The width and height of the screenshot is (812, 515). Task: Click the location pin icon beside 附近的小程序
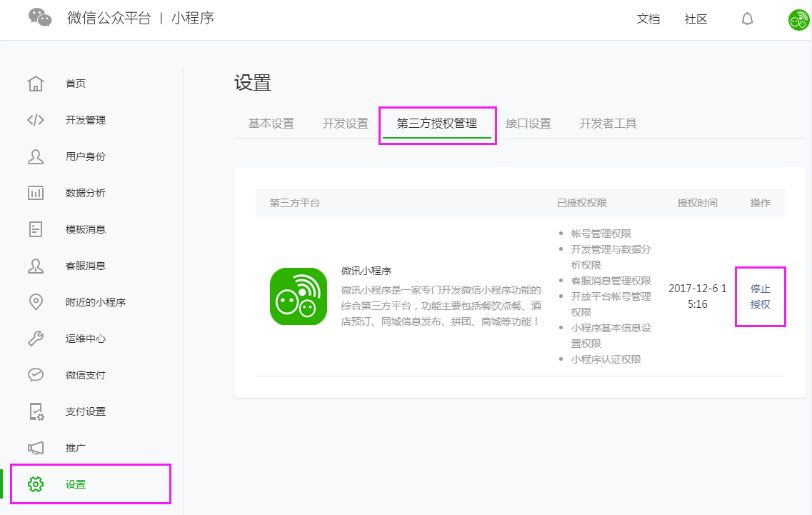coord(36,302)
